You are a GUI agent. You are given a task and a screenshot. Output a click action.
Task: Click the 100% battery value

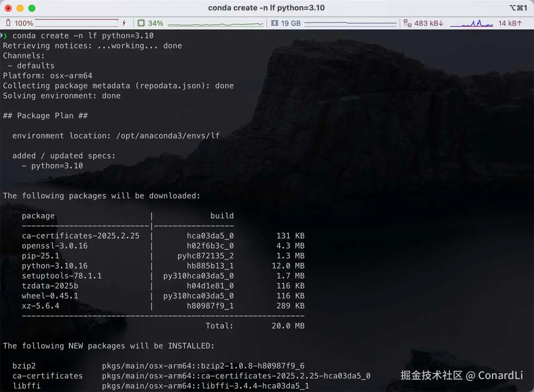(24, 23)
